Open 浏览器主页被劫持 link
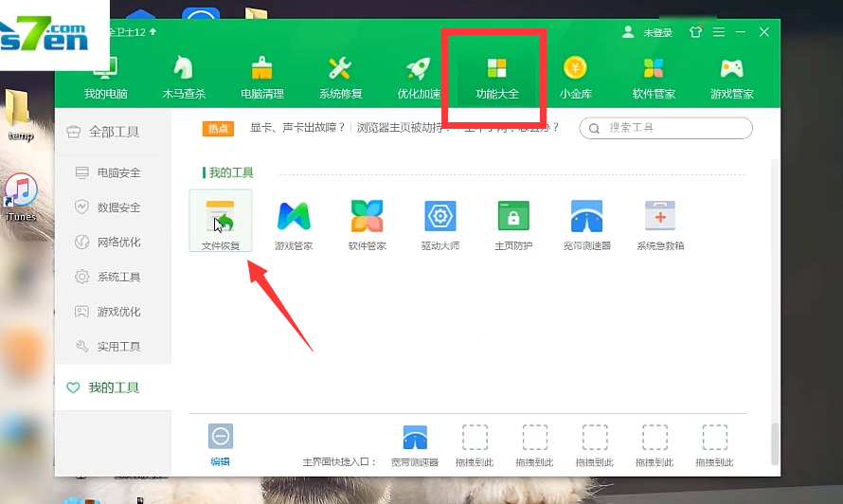Image resolution: width=843 pixels, height=504 pixels. click(x=399, y=128)
